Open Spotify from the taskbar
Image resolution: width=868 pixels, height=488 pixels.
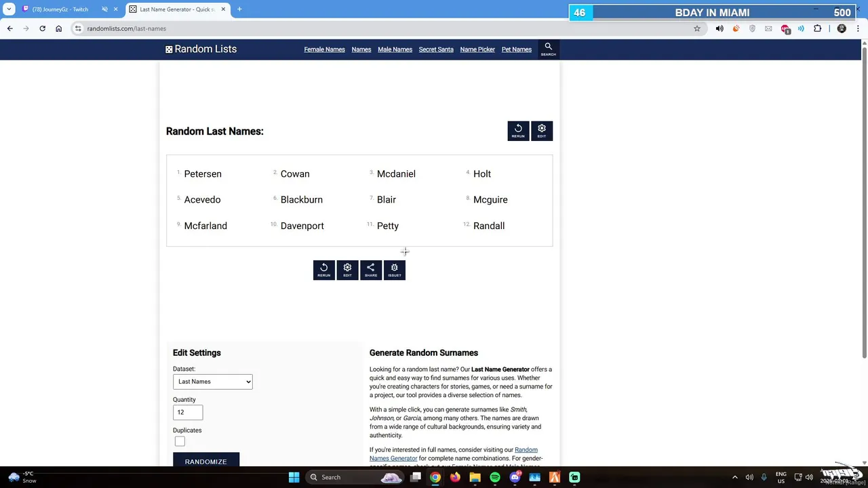click(x=495, y=477)
